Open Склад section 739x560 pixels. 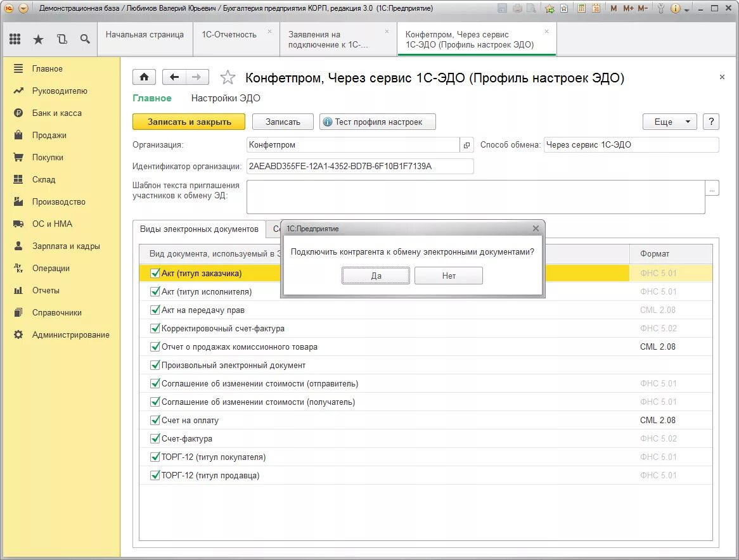click(x=44, y=179)
